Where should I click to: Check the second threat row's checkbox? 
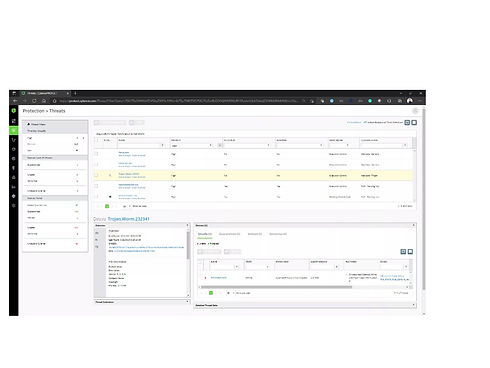96,164
